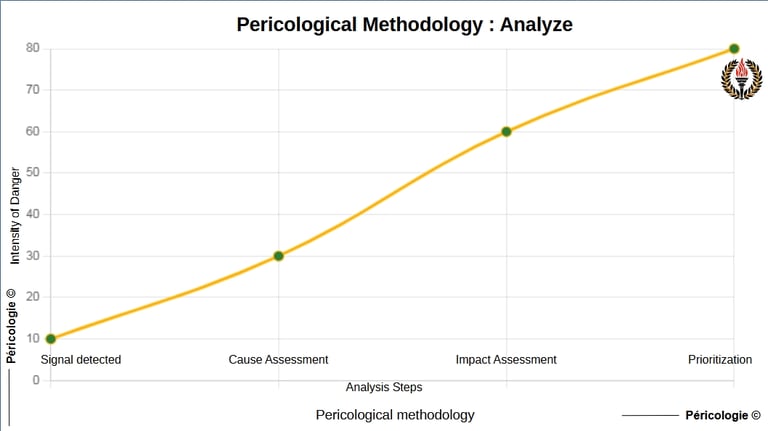Click the torch and laurel wreath logo

[741, 80]
